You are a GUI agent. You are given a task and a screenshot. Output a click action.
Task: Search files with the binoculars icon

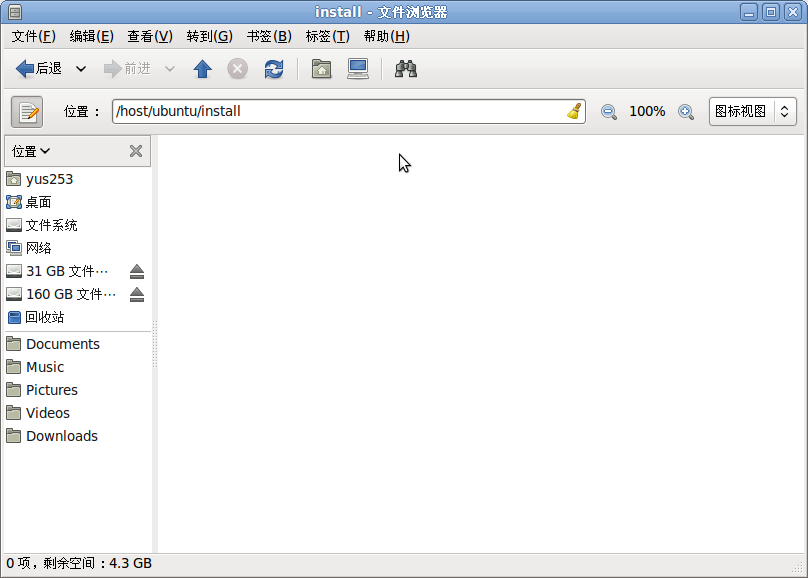click(406, 69)
